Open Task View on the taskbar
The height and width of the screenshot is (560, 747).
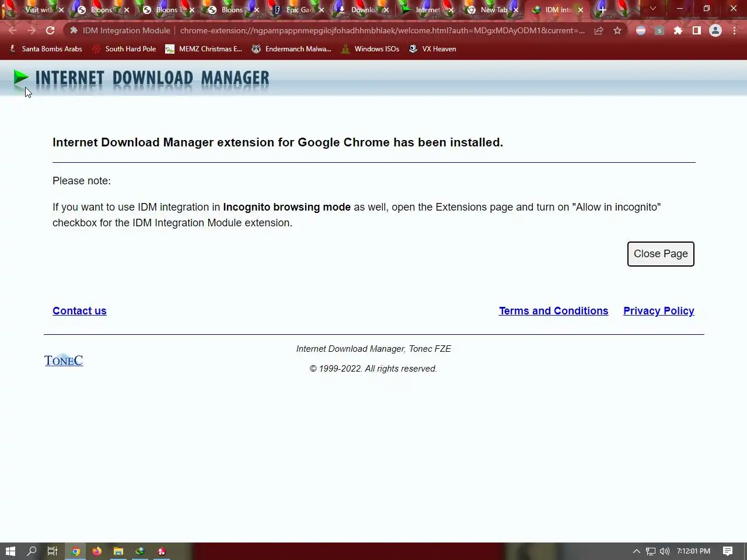coord(52,551)
